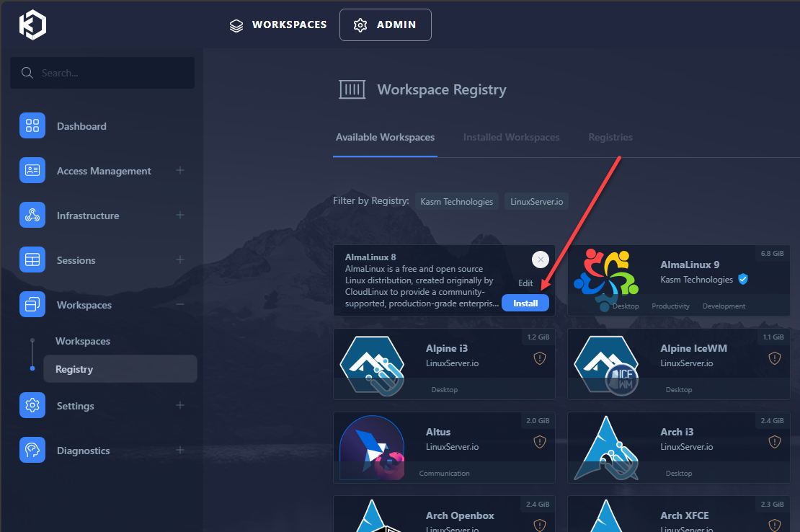Viewport: 800px width, 532px height.
Task: Expand the Access Management section
Action: coord(180,170)
